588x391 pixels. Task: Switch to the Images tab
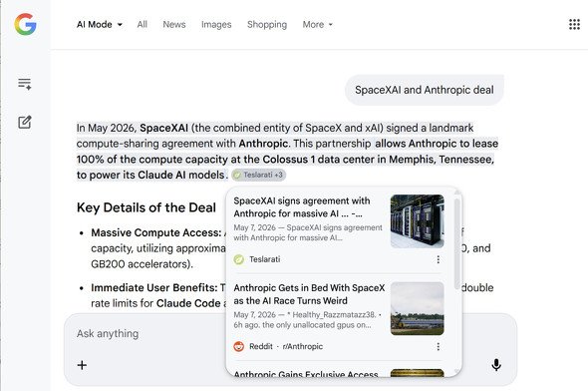click(x=216, y=24)
